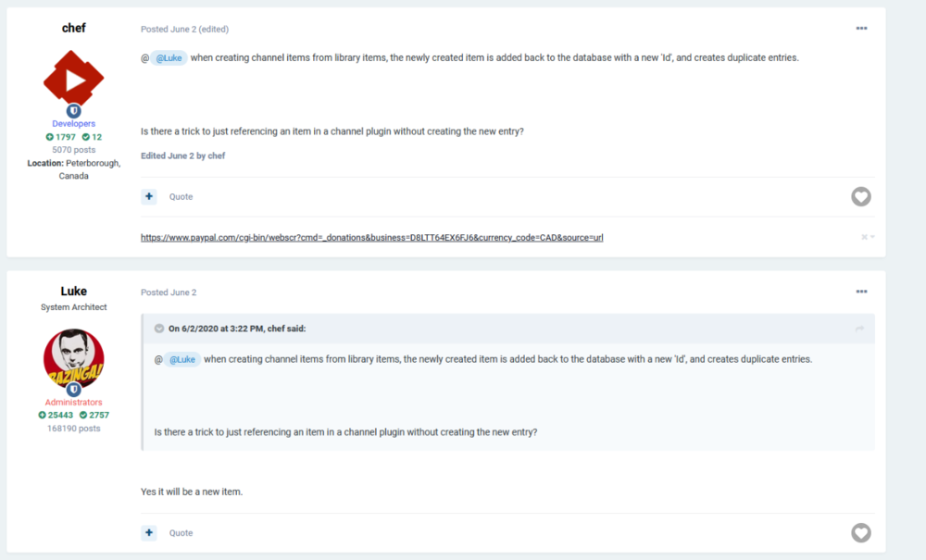This screenshot has height=560, width=926.
Task: Open the @Luke mention in chef's post
Action: (169, 57)
